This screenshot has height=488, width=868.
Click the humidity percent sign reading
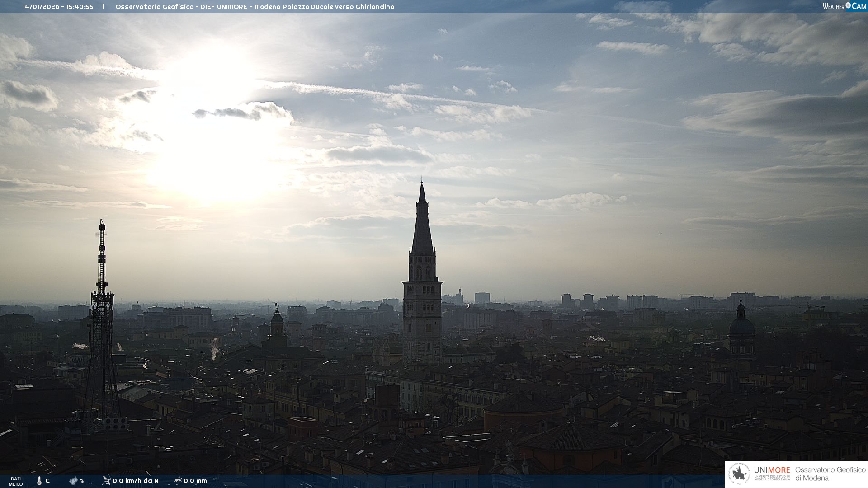82,481
